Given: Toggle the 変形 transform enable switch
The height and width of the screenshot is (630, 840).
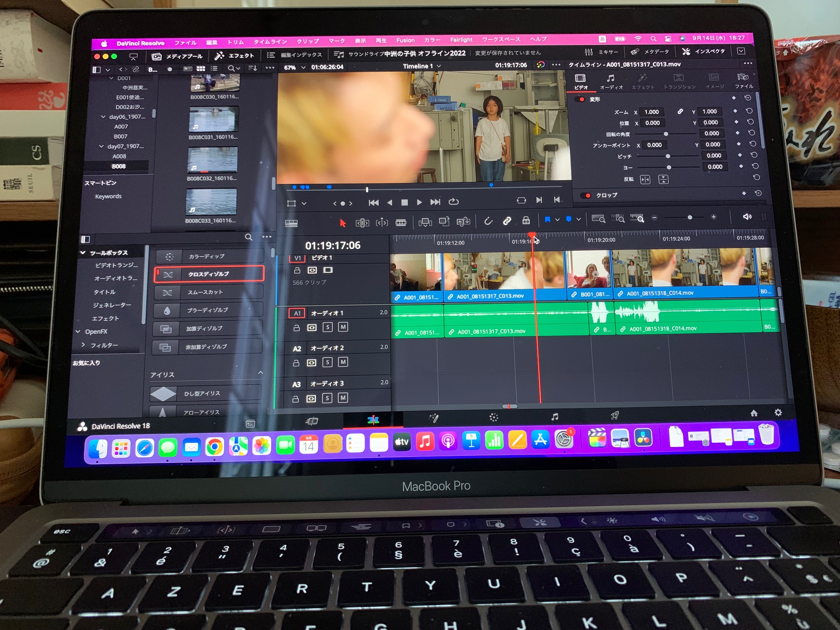Looking at the screenshot, I should [x=580, y=100].
